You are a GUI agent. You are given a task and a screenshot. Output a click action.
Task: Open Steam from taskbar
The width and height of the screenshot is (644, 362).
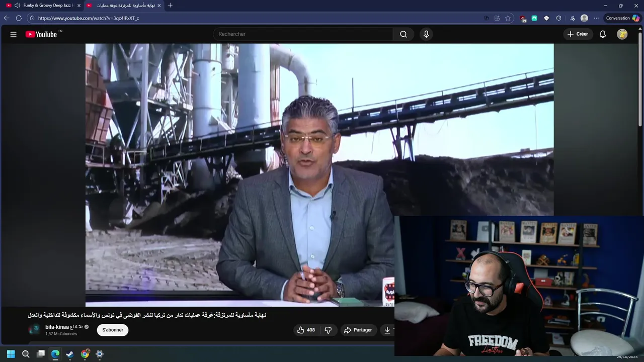point(70,354)
